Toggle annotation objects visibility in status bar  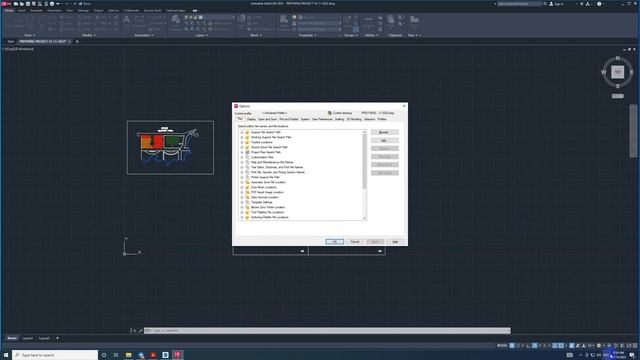(x=571, y=346)
